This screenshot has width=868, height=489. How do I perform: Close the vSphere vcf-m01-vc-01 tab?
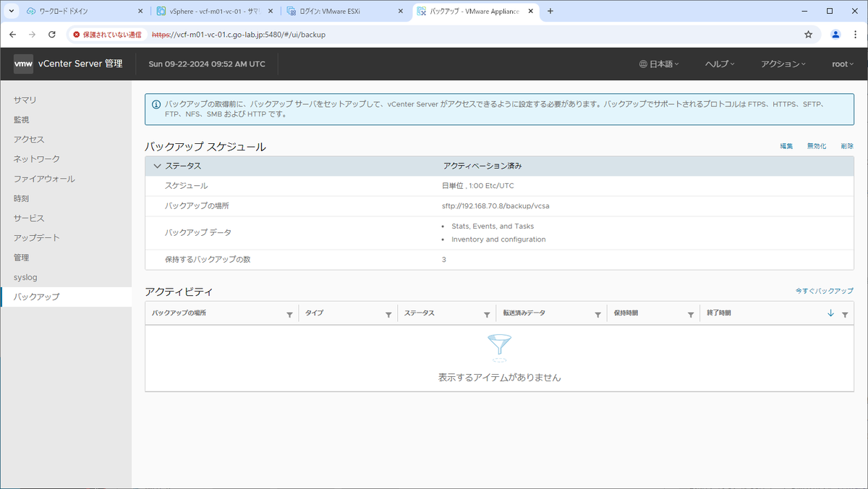(x=271, y=12)
